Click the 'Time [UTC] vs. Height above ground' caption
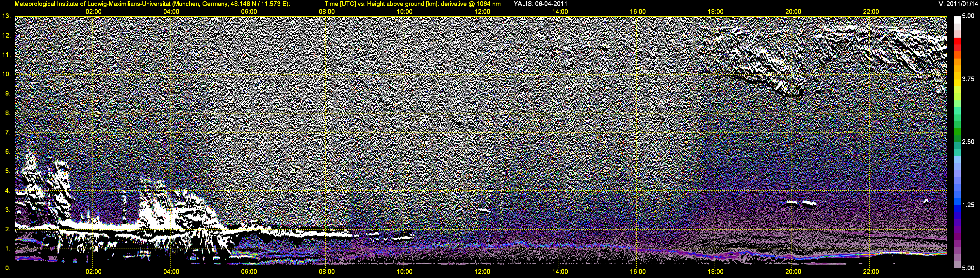 [x=412, y=4]
